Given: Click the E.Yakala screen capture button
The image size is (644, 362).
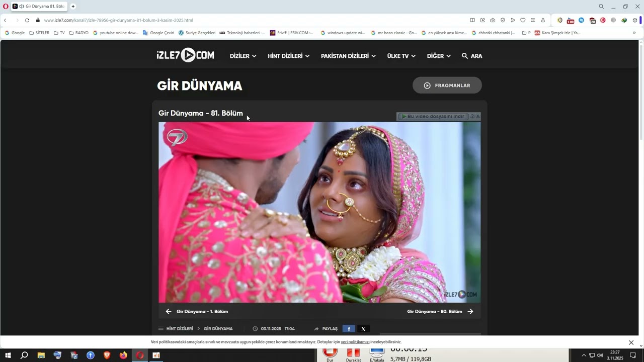Looking at the screenshot, I should pyautogui.click(x=377, y=355).
